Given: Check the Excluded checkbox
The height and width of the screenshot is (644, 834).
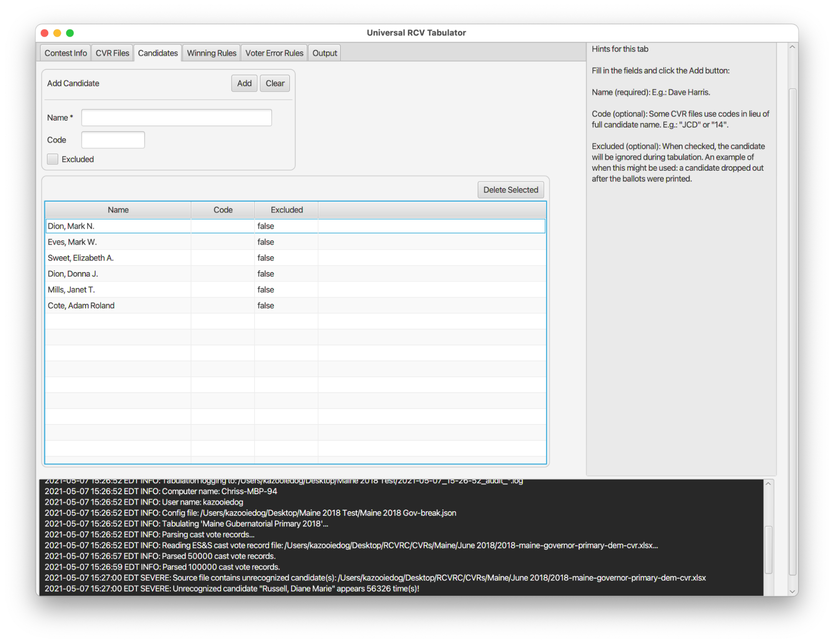Looking at the screenshot, I should [x=53, y=159].
